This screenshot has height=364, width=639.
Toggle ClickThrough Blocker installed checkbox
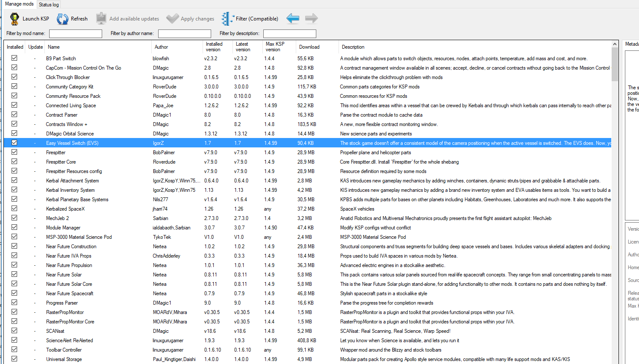14,77
